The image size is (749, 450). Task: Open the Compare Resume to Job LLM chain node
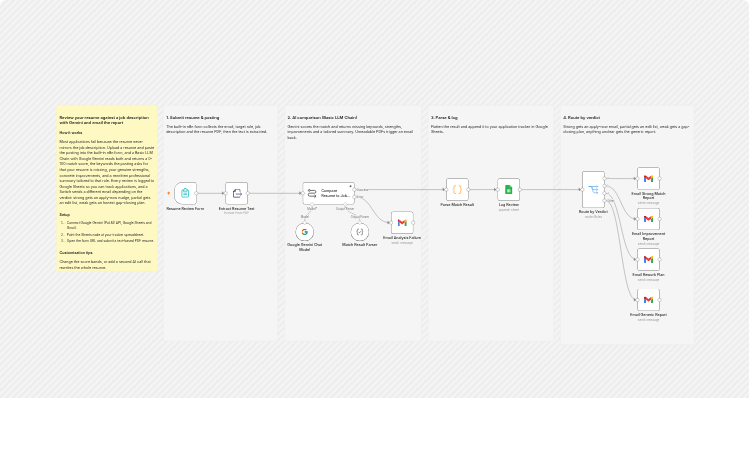[x=329, y=193]
